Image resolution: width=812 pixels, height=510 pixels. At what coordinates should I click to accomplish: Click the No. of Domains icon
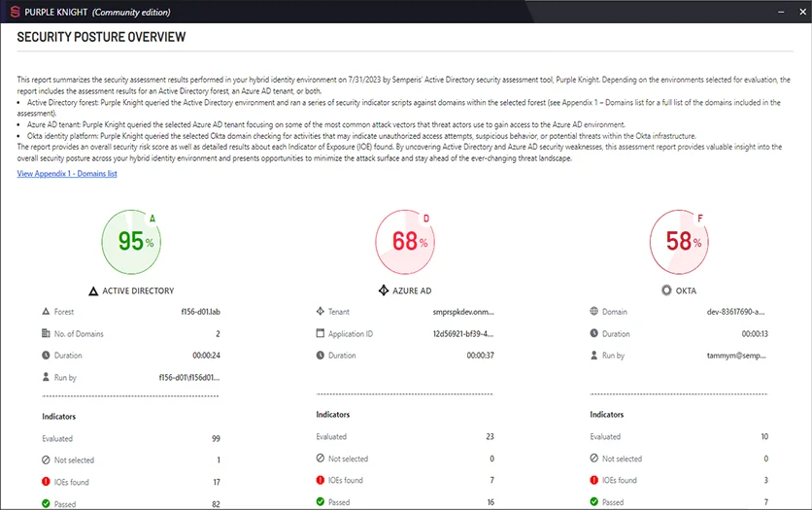(46, 333)
